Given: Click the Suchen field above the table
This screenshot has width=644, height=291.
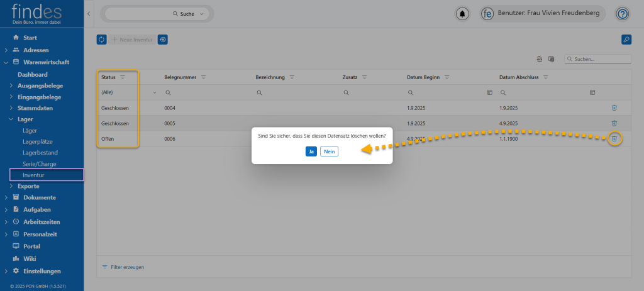Looking at the screenshot, I should 600,59.
